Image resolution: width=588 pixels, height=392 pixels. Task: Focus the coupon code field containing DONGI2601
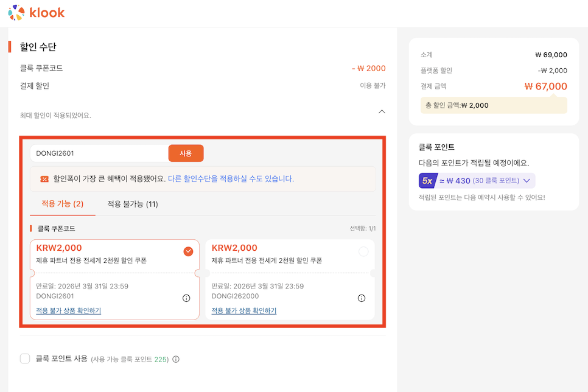point(99,153)
